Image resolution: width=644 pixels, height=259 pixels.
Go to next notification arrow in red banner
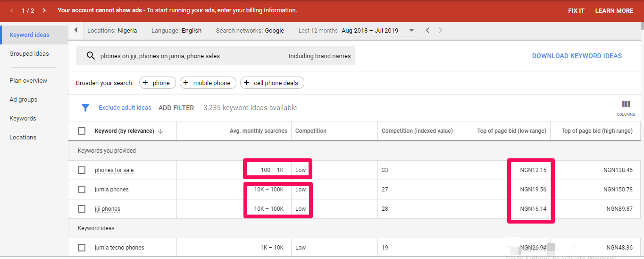[x=44, y=10]
